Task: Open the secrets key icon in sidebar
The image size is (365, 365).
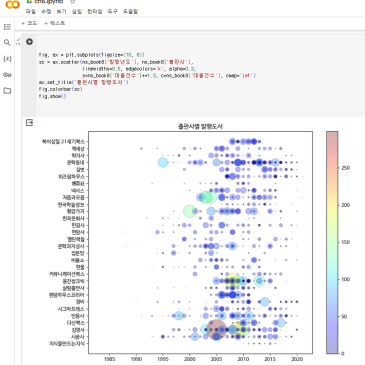Action: tap(7, 75)
